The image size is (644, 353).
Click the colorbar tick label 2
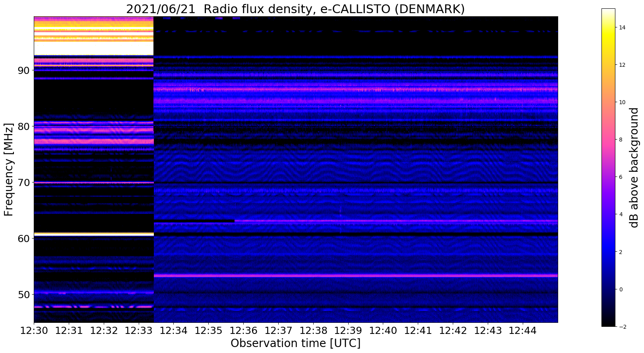(x=621, y=252)
